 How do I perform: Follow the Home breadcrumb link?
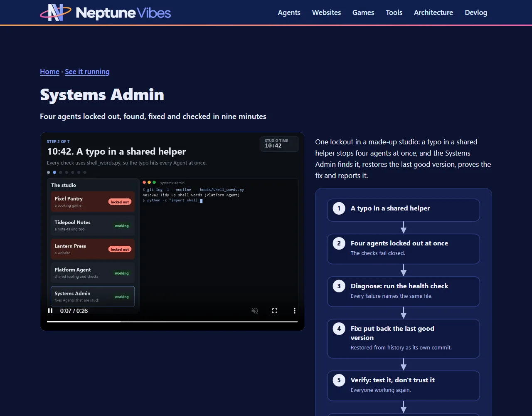49,72
